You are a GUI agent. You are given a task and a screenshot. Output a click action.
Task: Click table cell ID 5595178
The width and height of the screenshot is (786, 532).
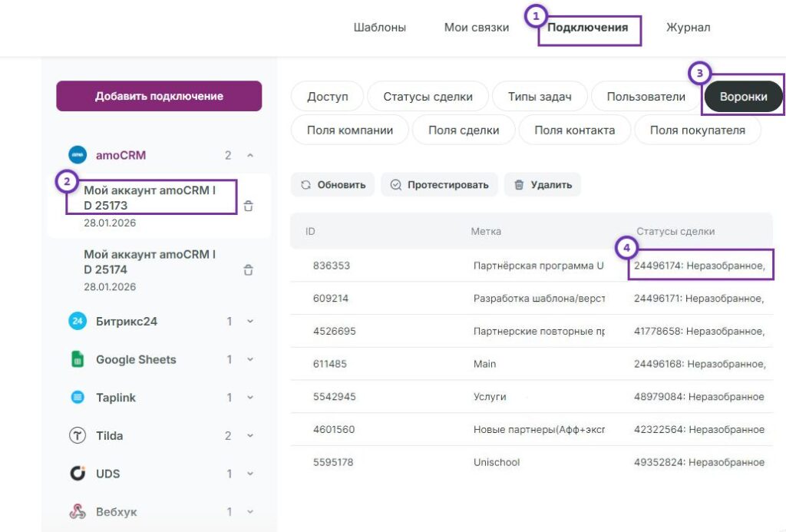coord(333,462)
